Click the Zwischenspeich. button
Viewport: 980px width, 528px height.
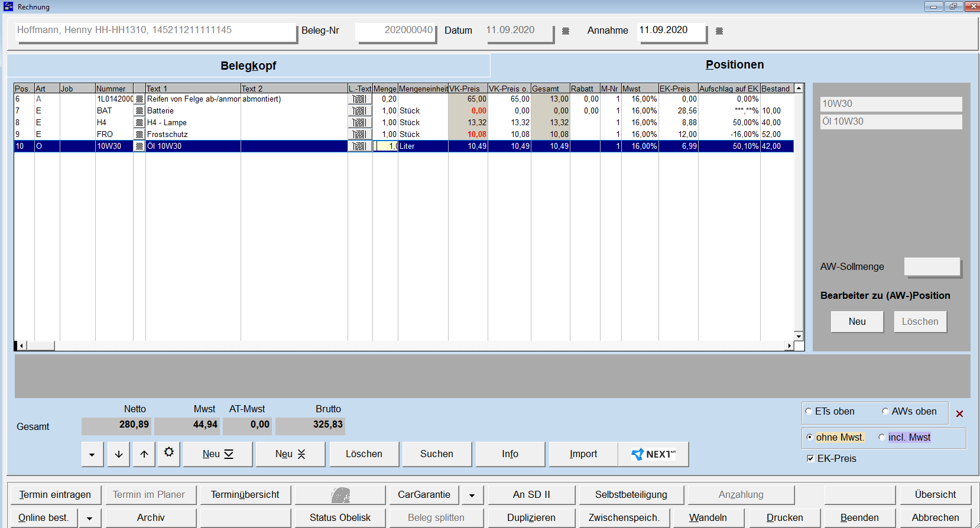624,518
